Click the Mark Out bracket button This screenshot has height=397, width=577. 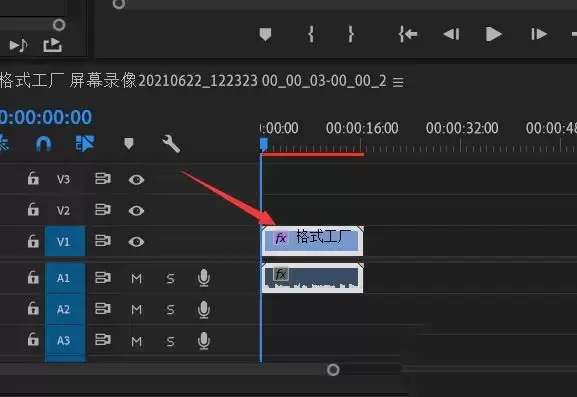(x=351, y=34)
